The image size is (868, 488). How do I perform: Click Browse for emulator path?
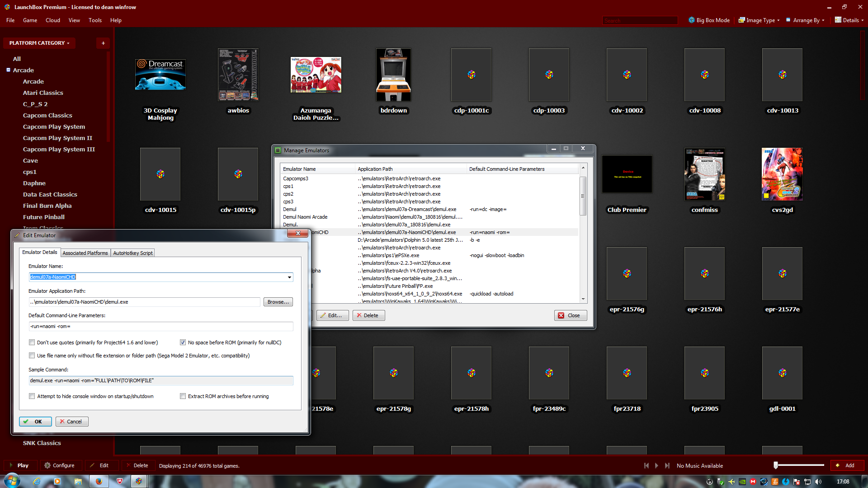point(278,302)
